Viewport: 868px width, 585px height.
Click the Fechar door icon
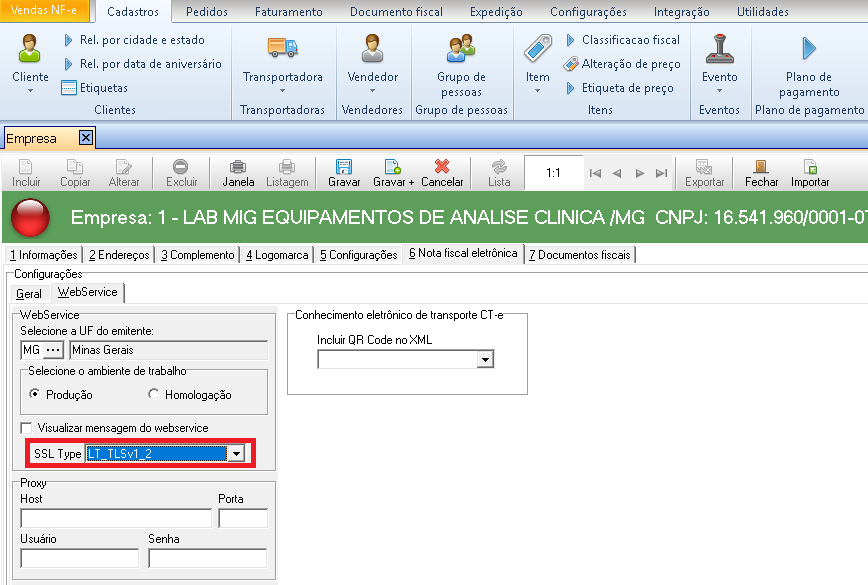coord(761,167)
